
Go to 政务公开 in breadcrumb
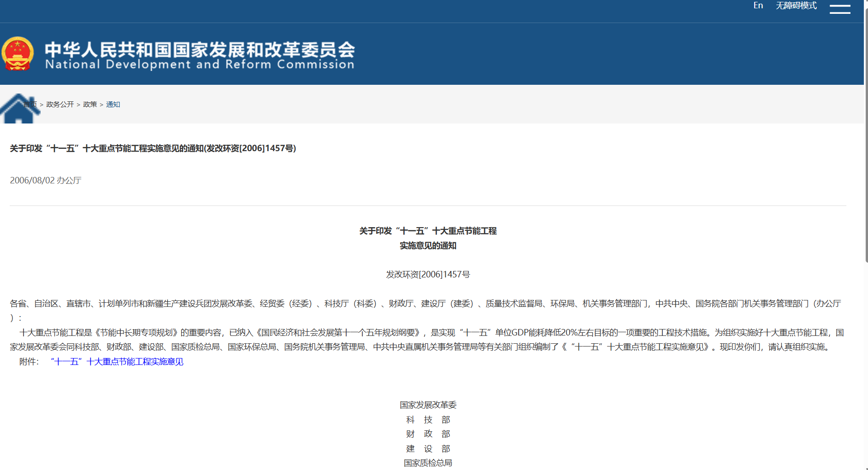click(x=60, y=105)
